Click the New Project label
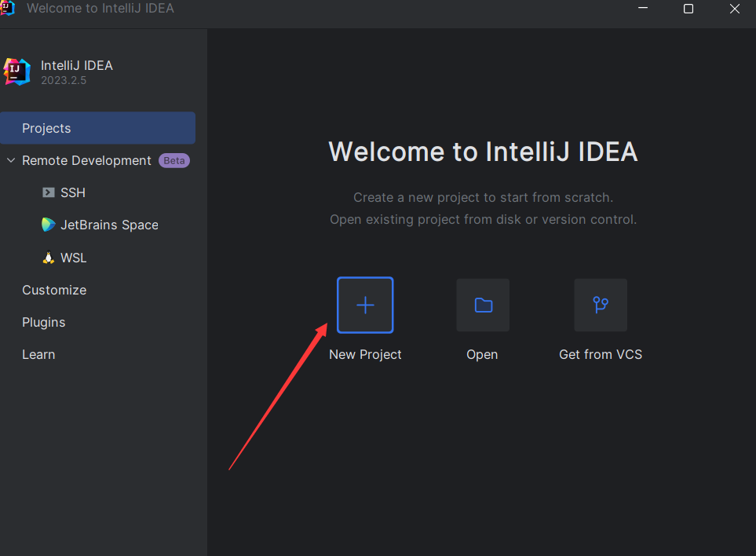 click(366, 355)
